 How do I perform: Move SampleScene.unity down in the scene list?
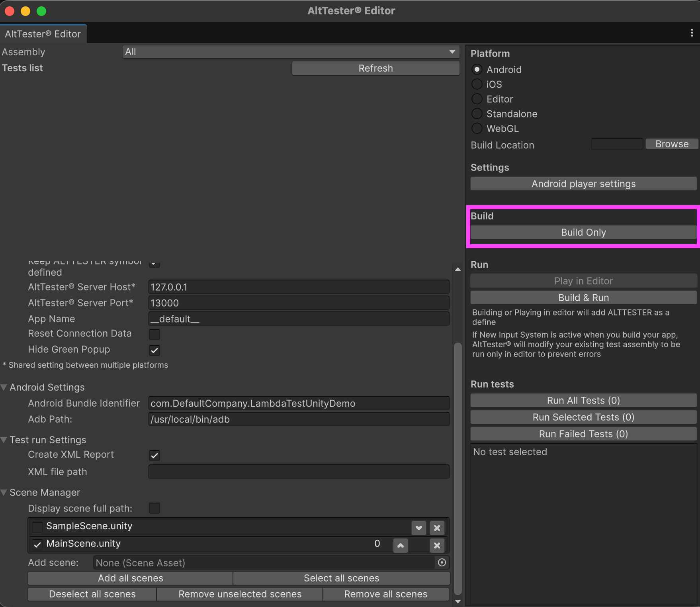(418, 528)
